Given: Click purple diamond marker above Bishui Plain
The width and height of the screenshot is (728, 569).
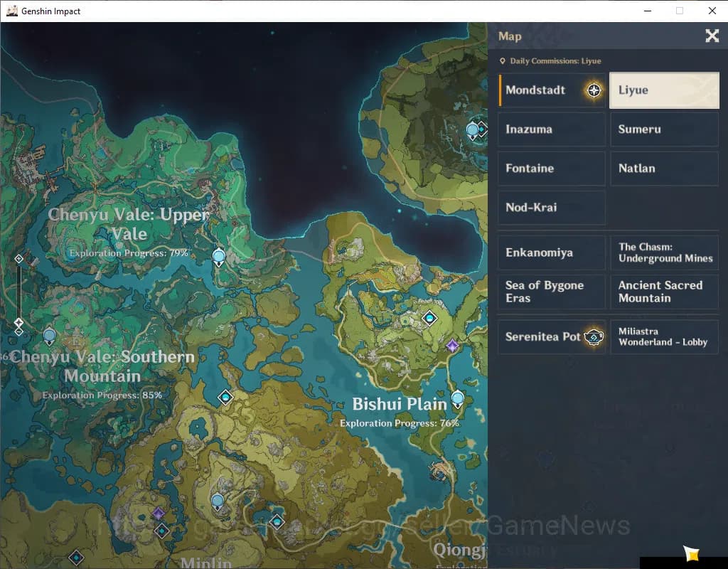Looking at the screenshot, I should click(452, 346).
